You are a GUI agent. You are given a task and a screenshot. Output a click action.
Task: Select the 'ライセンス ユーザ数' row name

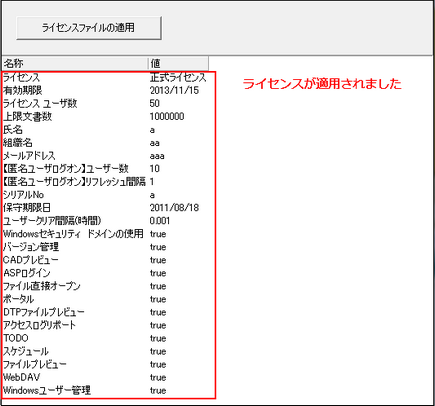click(40, 103)
